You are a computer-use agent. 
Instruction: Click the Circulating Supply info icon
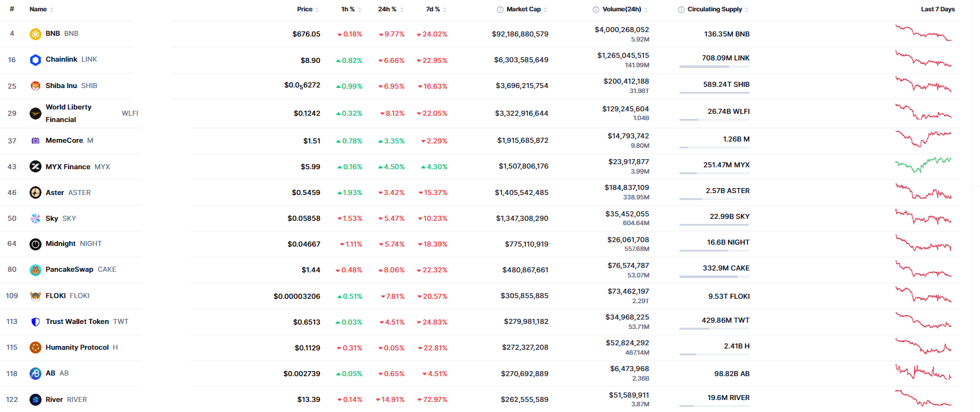click(681, 9)
